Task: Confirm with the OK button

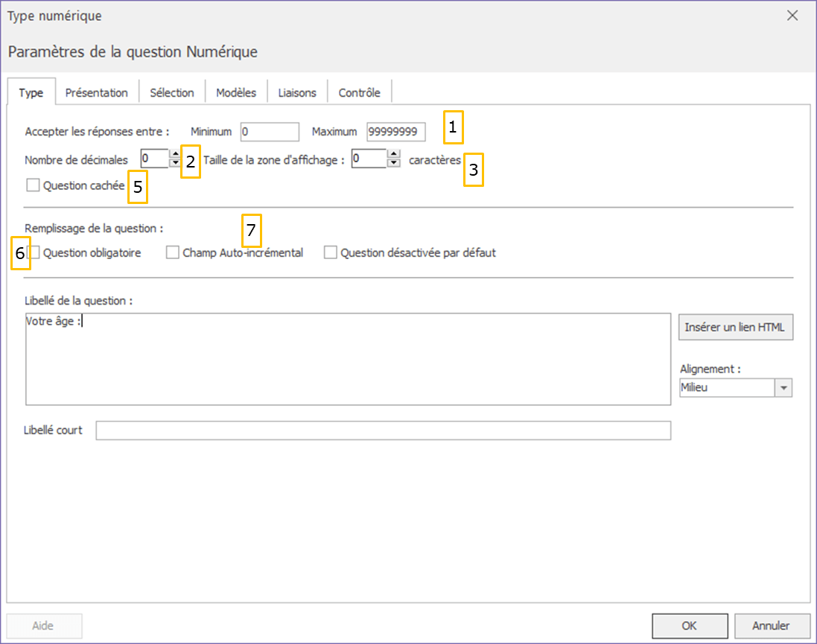Action: click(690, 626)
